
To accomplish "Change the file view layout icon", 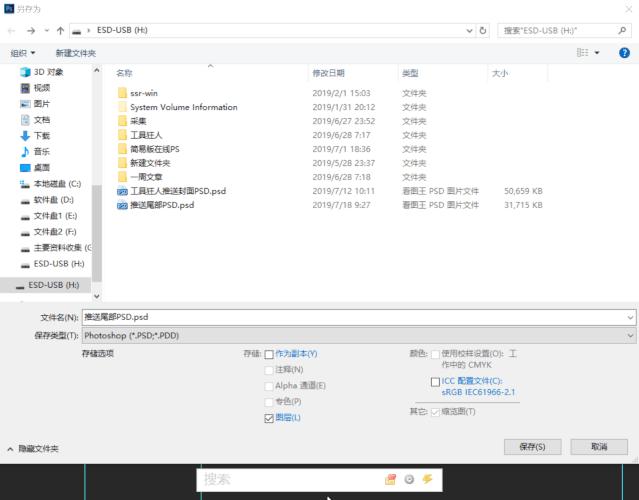I will 582,53.
